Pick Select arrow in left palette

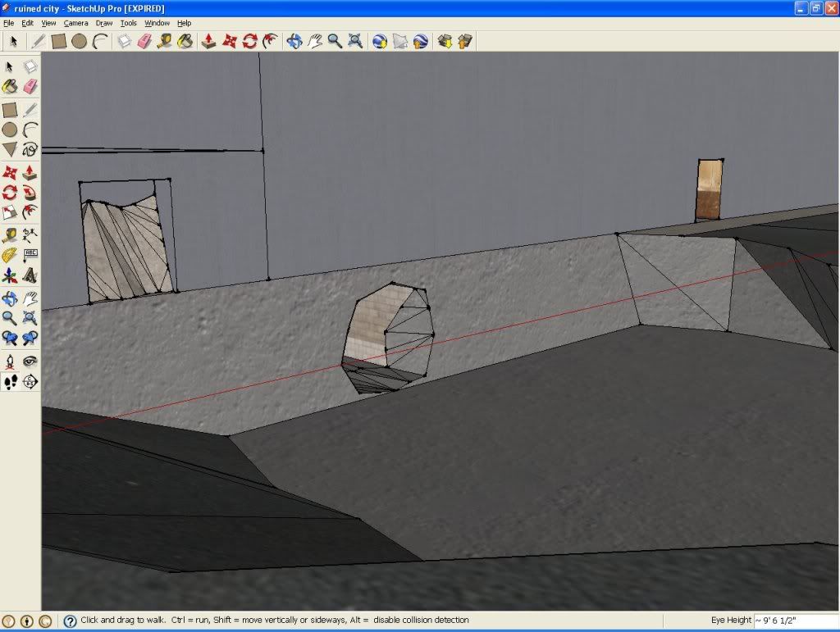tap(10, 66)
